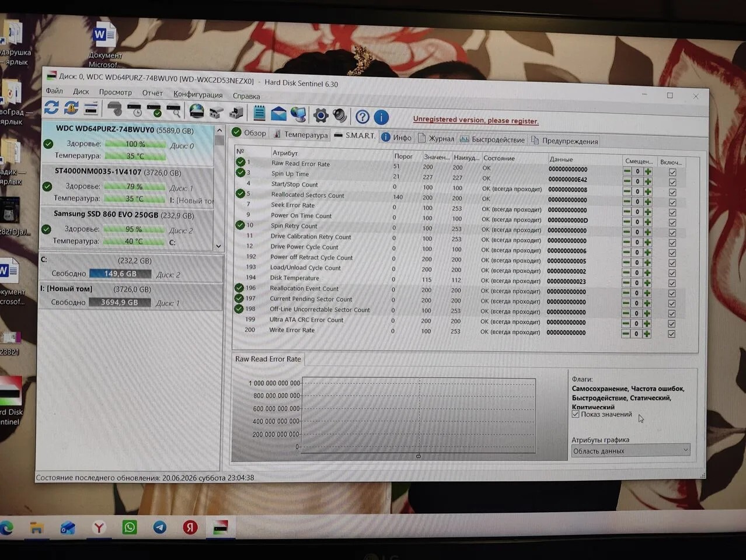Click the I: free space bar 3694,9 GB
Image resolution: width=746 pixels, height=560 pixels.
coord(120,302)
